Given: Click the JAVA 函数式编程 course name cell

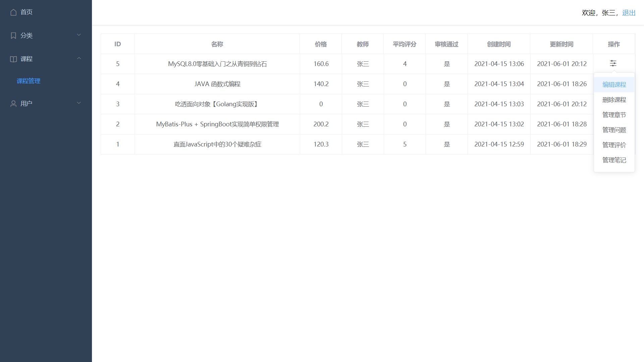Looking at the screenshot, I should pos(217,84).
